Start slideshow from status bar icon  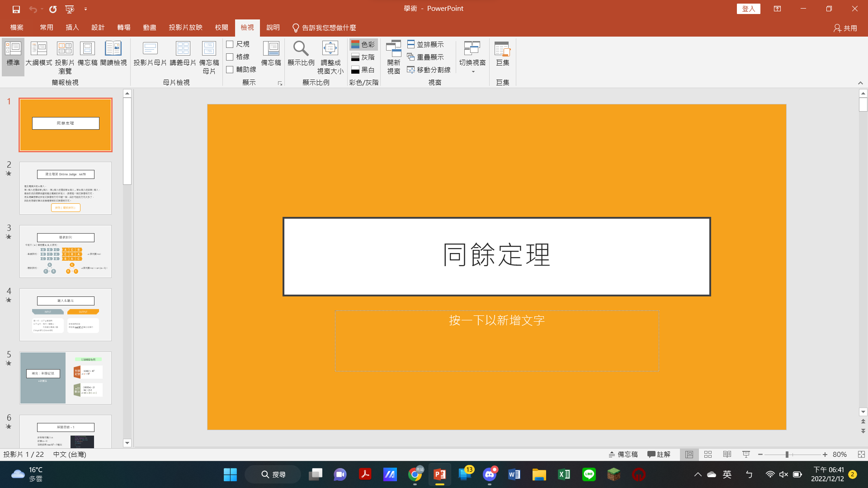pos(746,455)
